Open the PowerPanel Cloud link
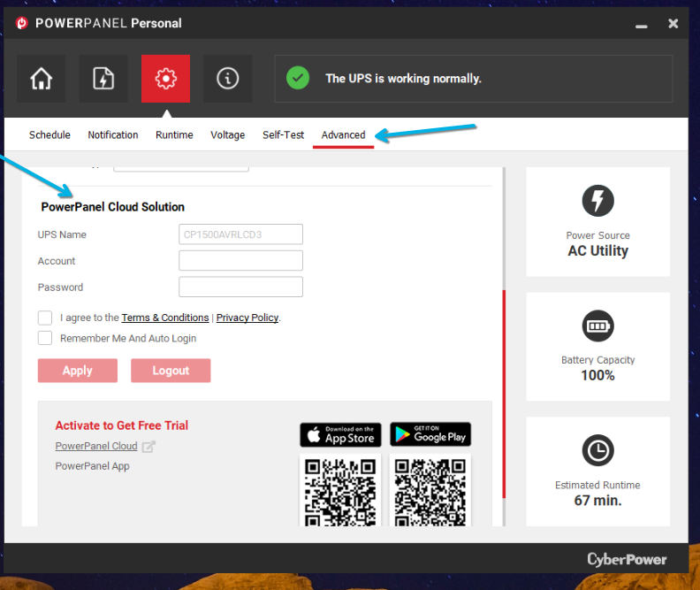This screenshot has width=700, height=590. pyautogui.click(x=96, y=446)
